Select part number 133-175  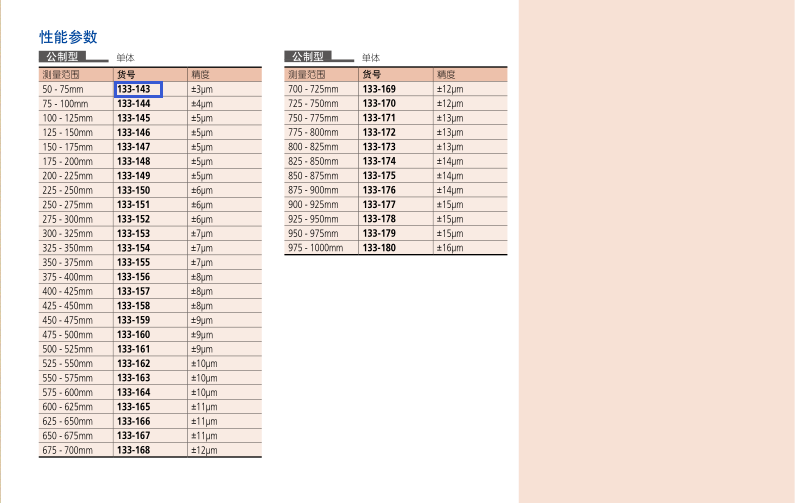pos(379,176)
